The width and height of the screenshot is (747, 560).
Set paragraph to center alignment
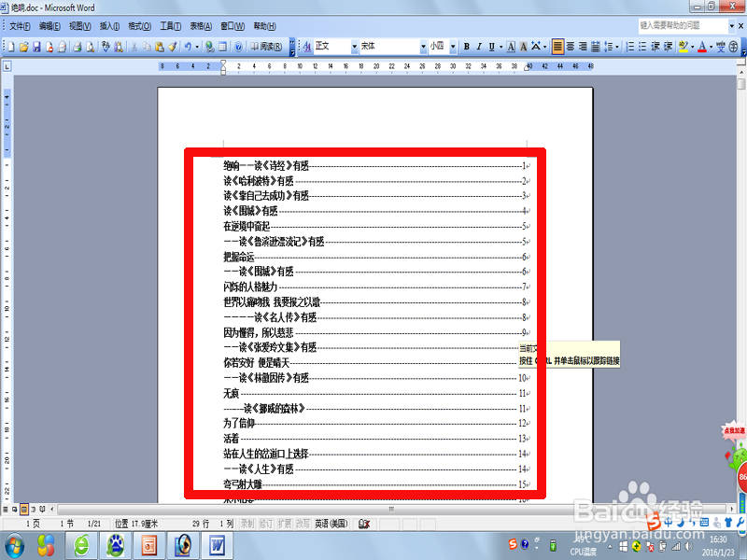pyautogui.click(x=571, y=47)
